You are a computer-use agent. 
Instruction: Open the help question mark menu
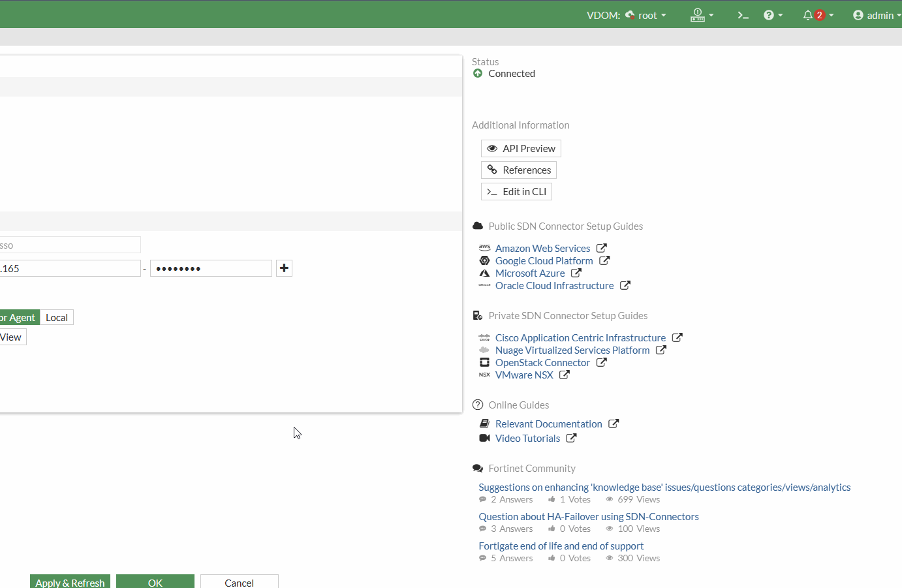point(773,15)
